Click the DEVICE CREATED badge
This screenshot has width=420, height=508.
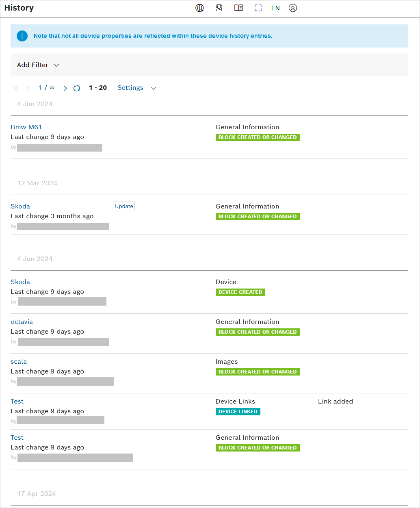tap(240, 292)
